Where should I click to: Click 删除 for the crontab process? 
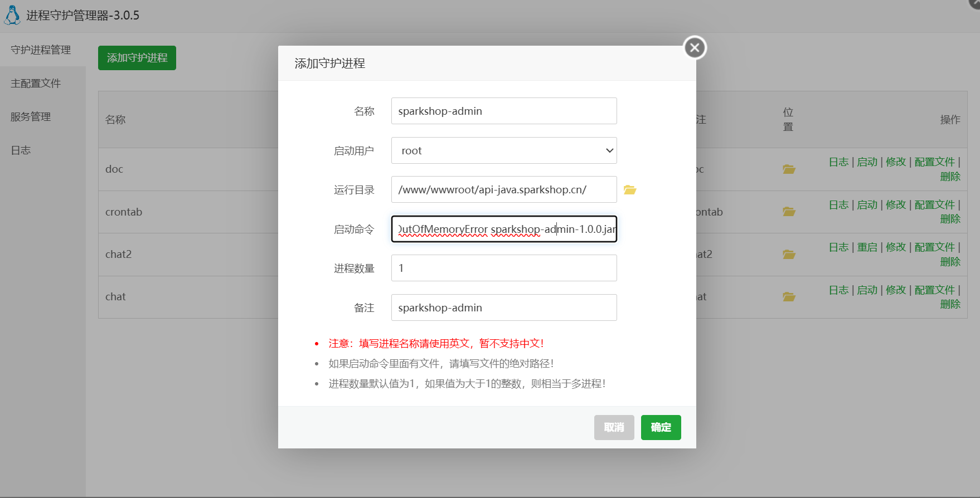[x=950, y=219]
